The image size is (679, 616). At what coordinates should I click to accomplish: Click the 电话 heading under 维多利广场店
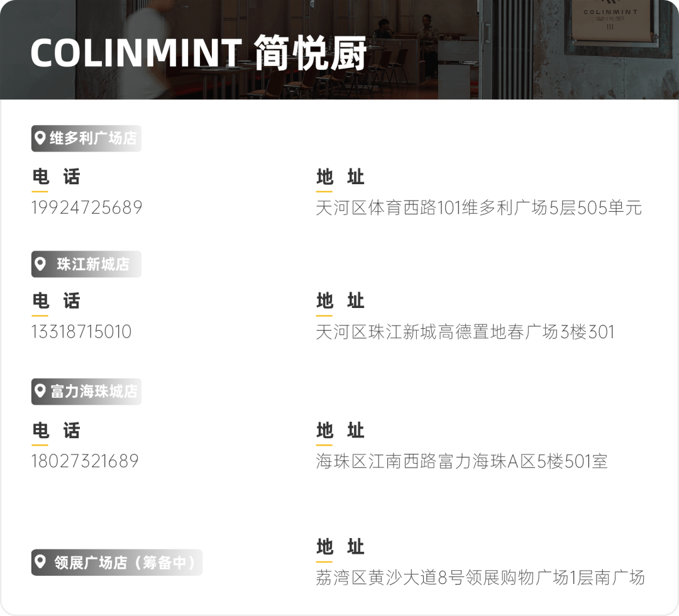click(57, 177)
